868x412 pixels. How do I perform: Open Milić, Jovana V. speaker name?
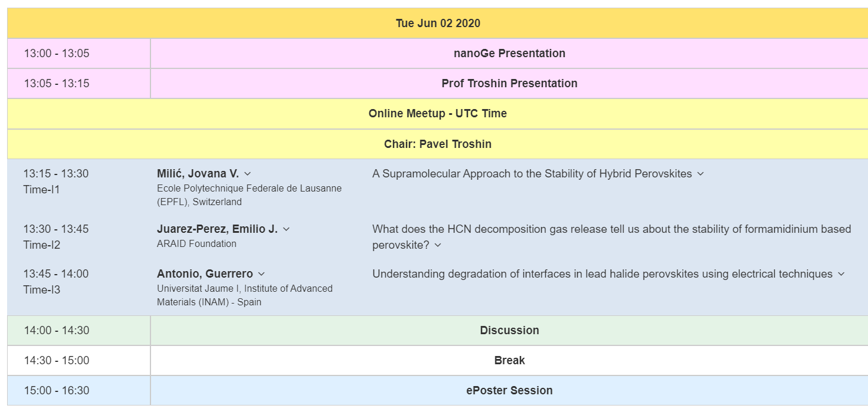(198, 173)
